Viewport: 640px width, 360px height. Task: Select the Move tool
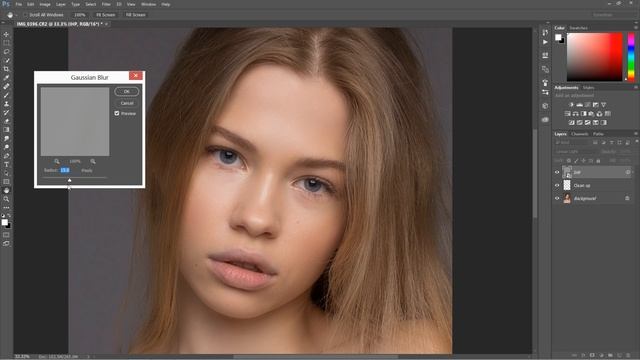tap(6, 34)
